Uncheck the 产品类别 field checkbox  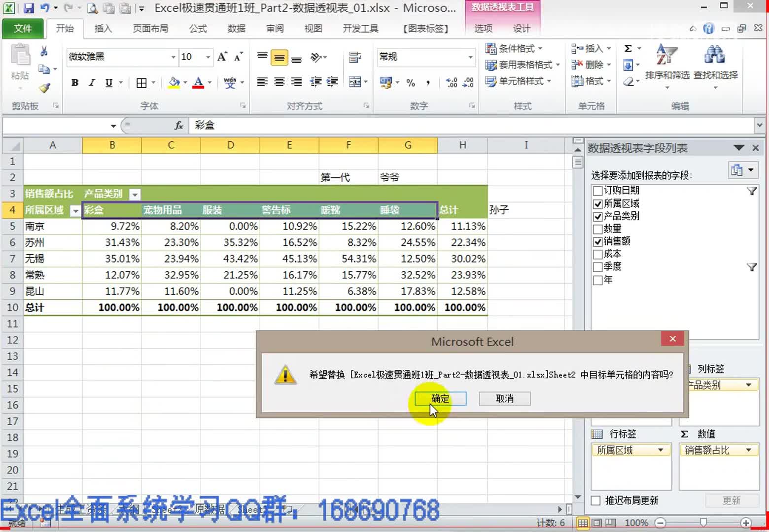[598, 216]
